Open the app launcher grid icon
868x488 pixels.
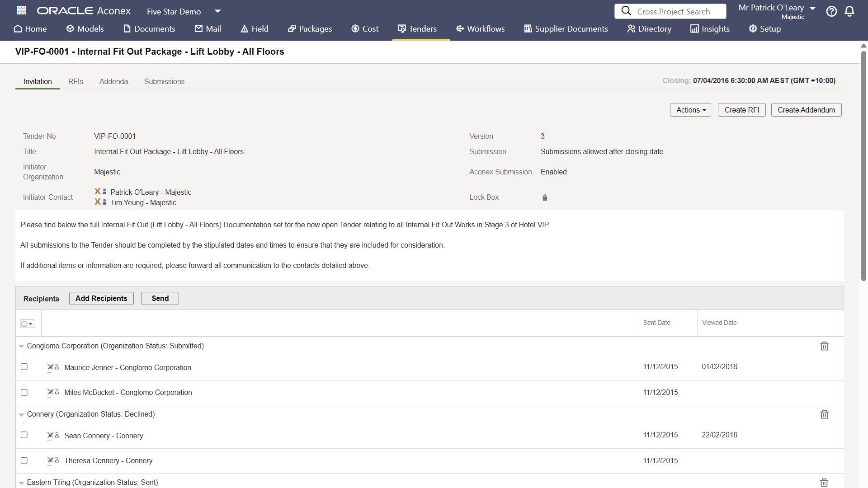21,10
